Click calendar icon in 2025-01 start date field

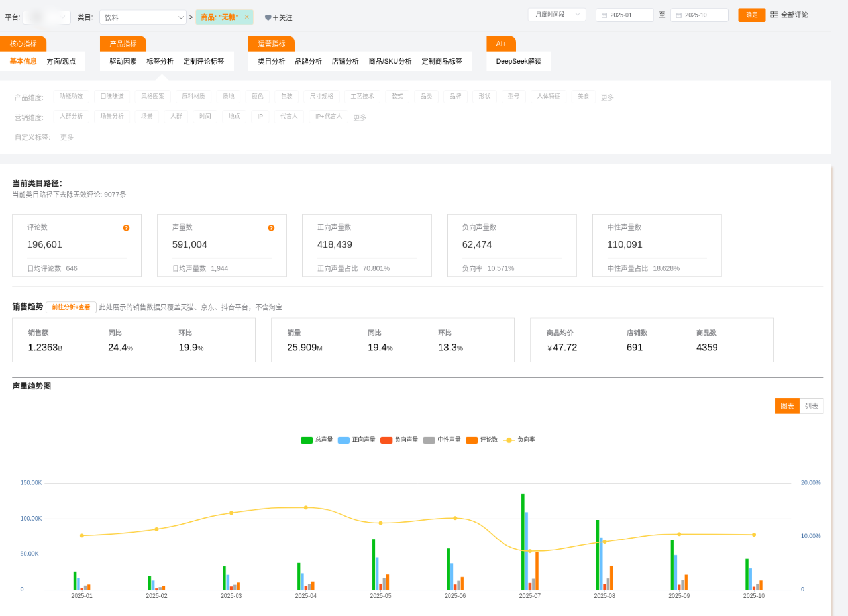coord(604,15)
